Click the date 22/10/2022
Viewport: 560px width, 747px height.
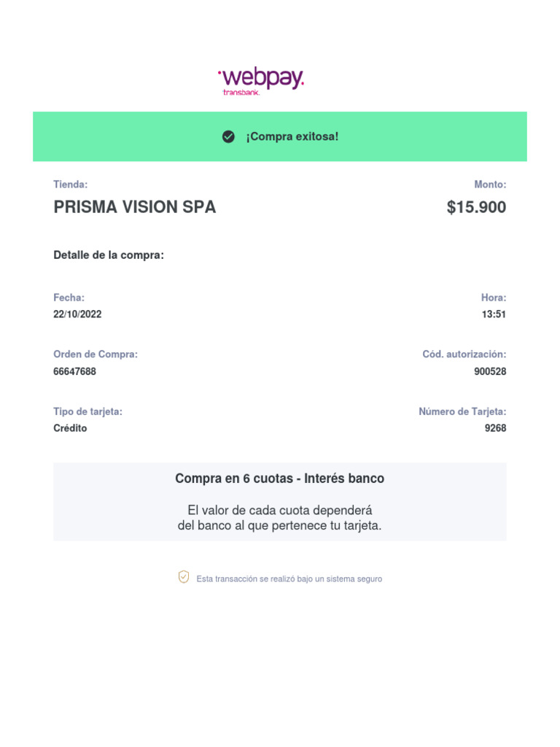[x=77, y=314]
